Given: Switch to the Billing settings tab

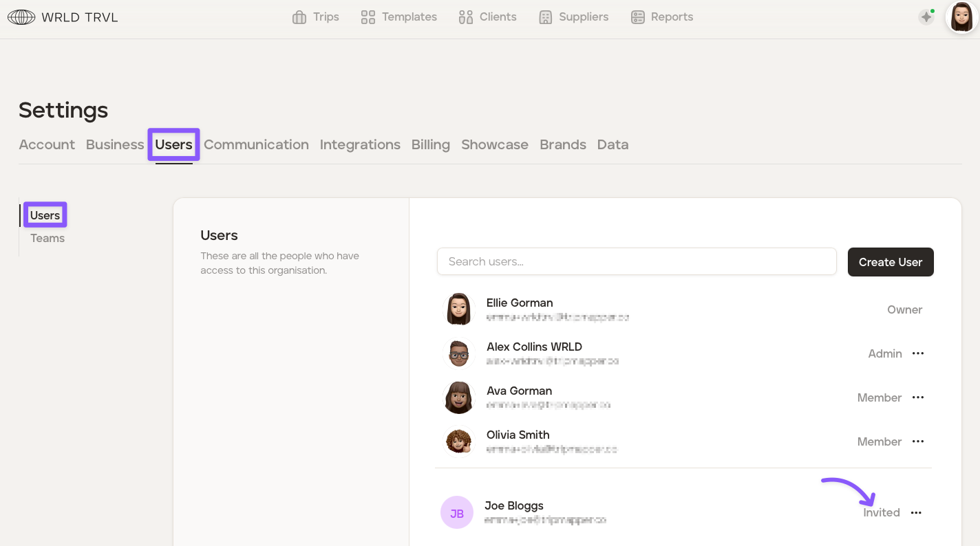Looking at the screenshot, I should coord(430,144).
